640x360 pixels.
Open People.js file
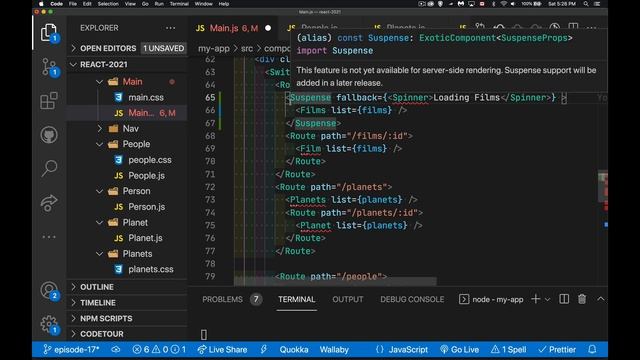[x=146, y=176]
